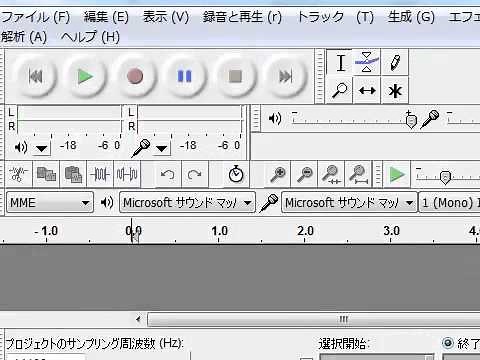Click the Zoom In magnifier
Image resolution: width=480 pixels, height=360 pixels.
tap(278, 174)
